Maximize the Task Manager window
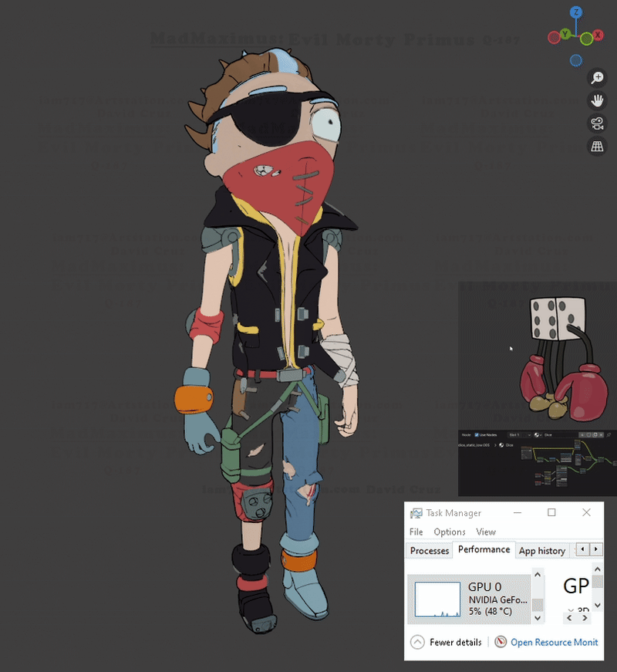This screenshot has width=617, height=672. tap(552, 512)
